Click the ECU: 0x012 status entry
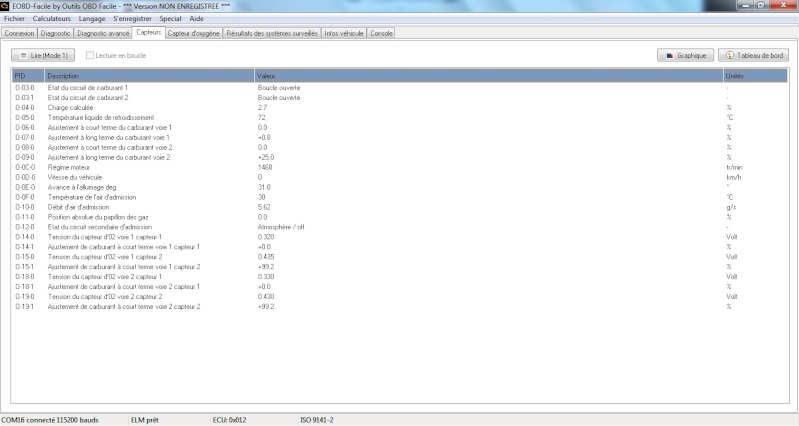799x426 pixels. tap(229, 420)
